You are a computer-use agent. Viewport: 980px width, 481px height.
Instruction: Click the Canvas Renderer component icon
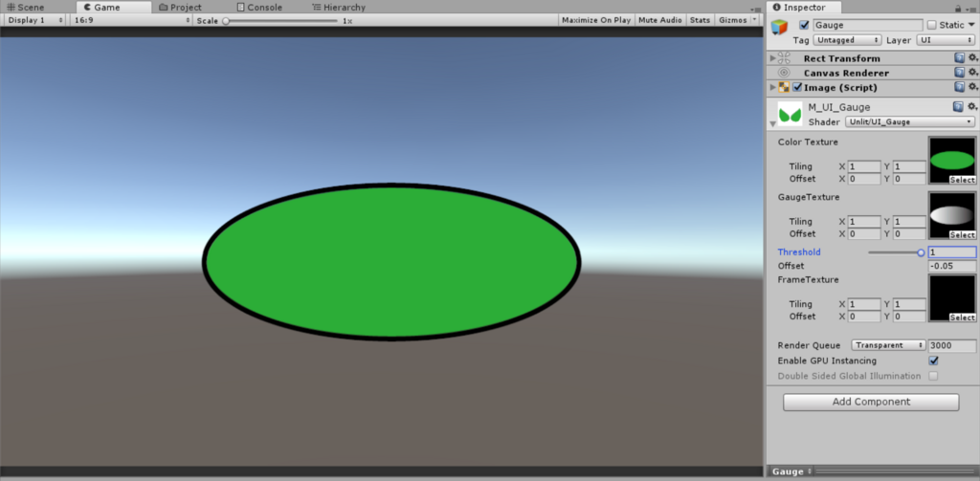click(x=784, y=73)
